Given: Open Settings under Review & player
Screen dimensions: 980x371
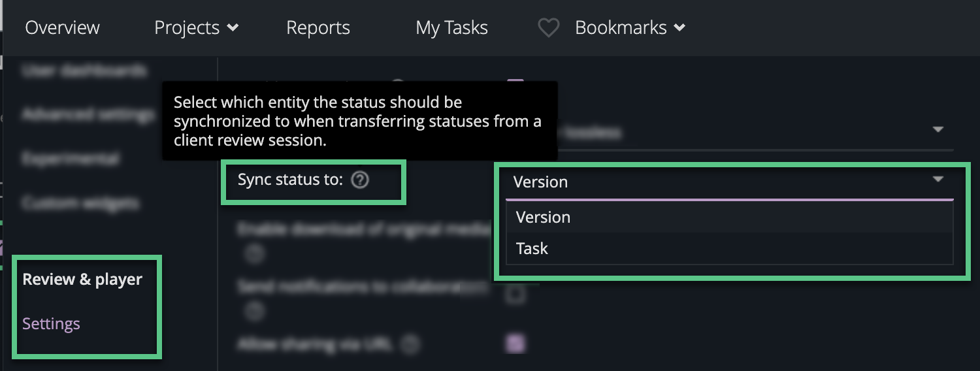Looking at the screenshot, I should click(x=51, y=323).
